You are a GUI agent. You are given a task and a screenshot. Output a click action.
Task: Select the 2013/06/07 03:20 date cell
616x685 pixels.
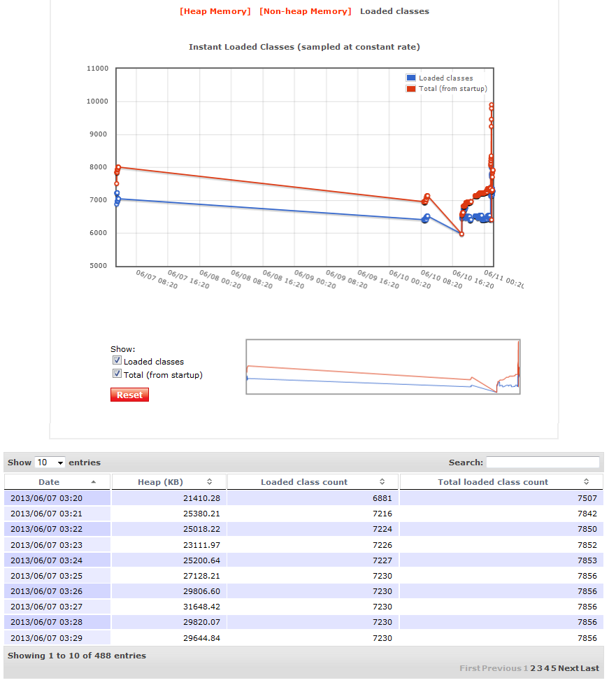click(57, 498)
